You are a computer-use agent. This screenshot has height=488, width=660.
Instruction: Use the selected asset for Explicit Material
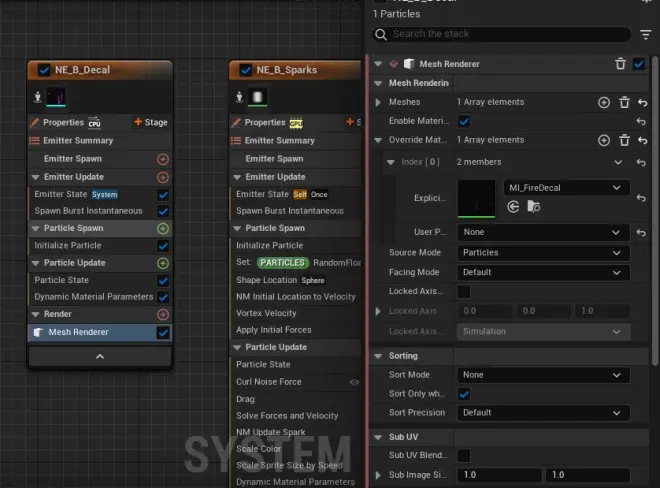point(513,207)
